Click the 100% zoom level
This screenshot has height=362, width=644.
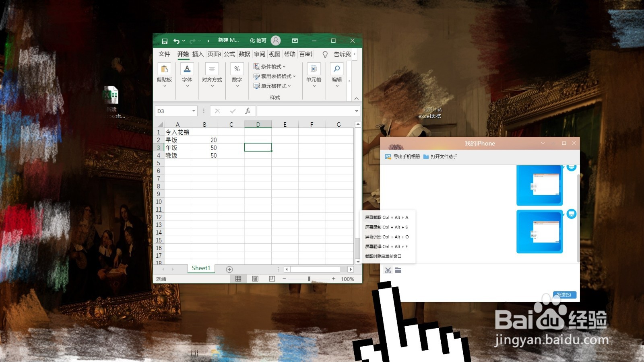pos(347,279)
